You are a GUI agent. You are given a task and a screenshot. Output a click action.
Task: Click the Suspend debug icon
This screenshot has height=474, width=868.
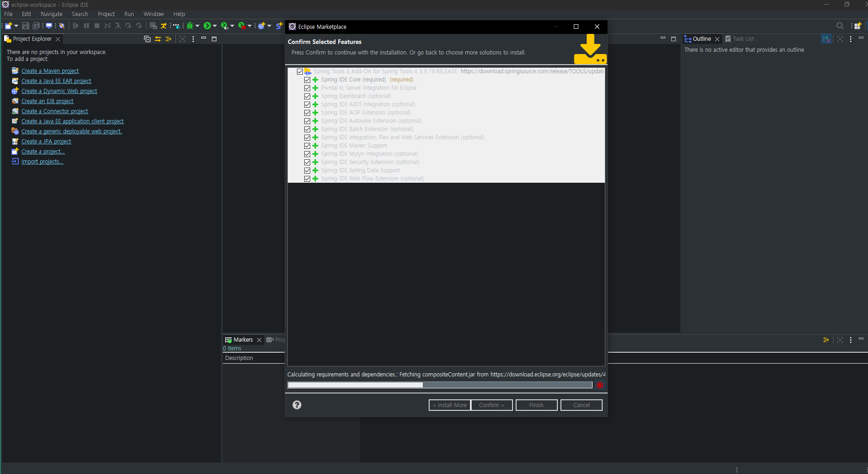86,26
